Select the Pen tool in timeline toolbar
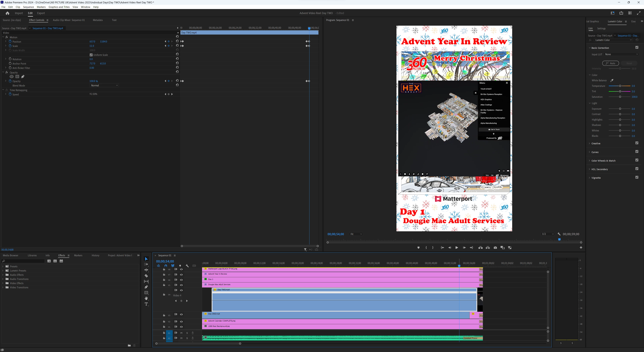 [146, 287]
